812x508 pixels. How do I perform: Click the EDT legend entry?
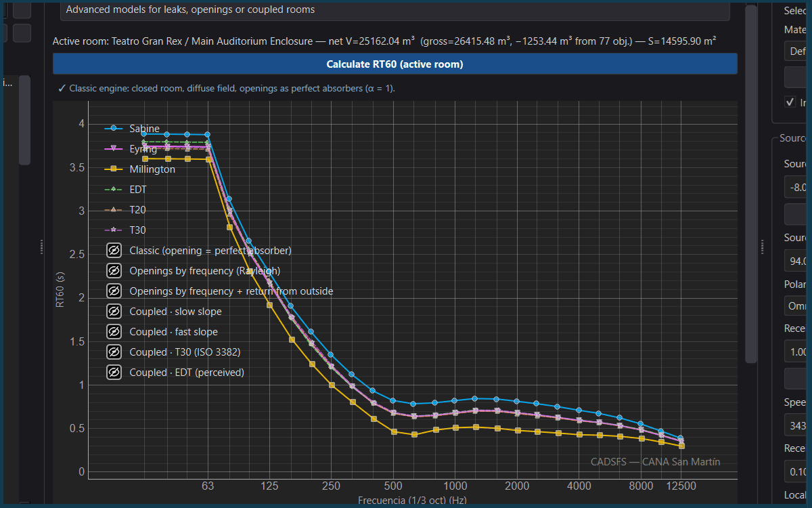pos(125,190)
